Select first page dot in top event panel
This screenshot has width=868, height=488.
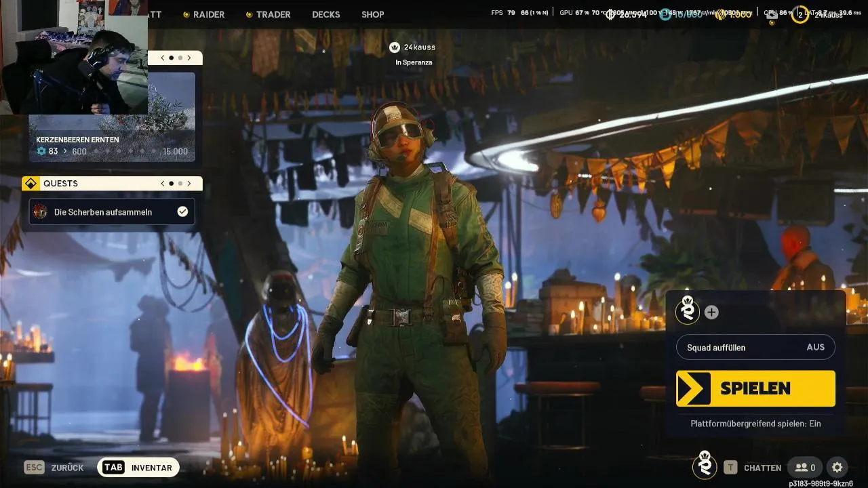(x=171, y=58)
